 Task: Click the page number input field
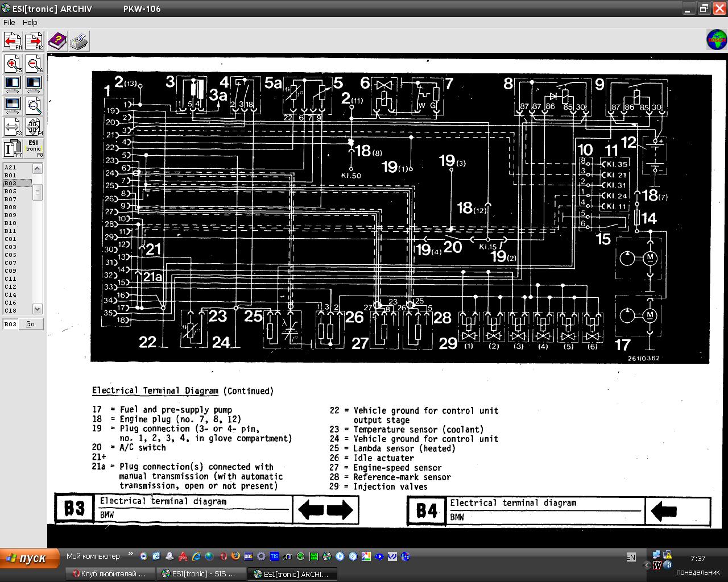(x=11, y=324)
